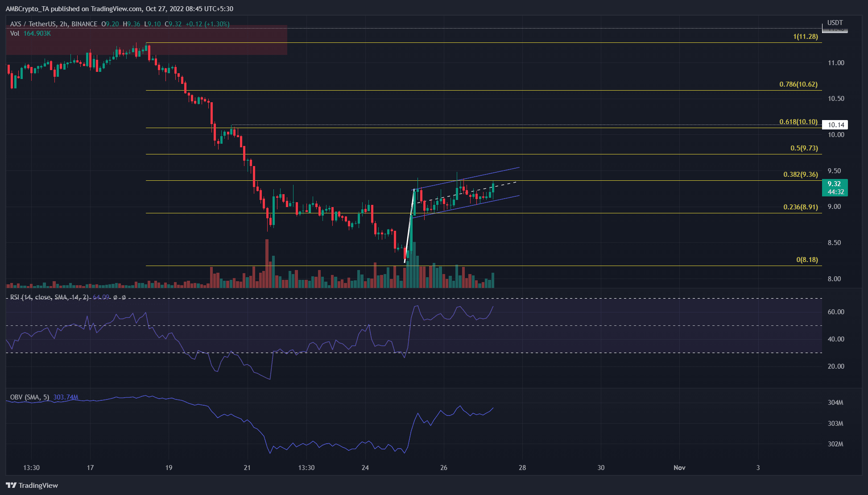Click the 24 date on time axis
Screen dimensions: 868x495
pyautogui.click(x=365, y=468)
